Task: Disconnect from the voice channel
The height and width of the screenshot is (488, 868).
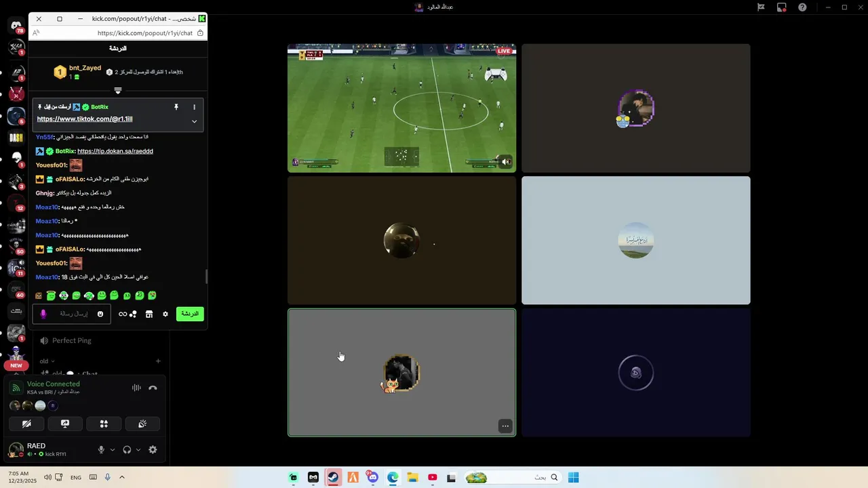Action: point(153,388)
